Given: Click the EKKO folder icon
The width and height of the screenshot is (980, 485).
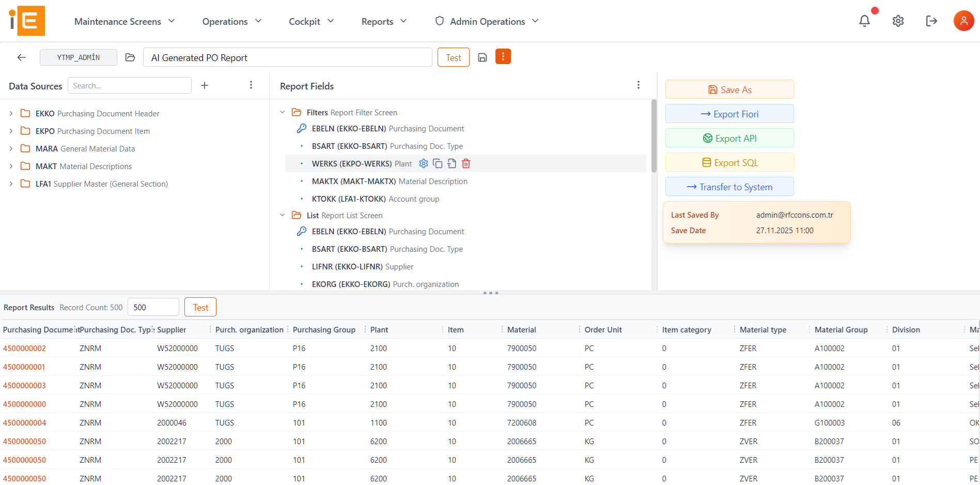Looking at the screenshot, I should (x=25, y=113).
